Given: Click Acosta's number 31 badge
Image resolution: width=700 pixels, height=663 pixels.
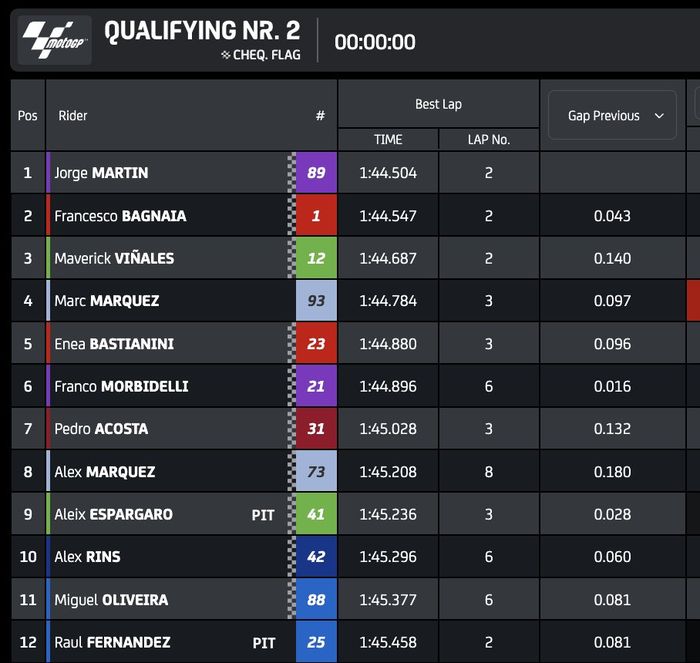Looking at the screenshot, I should (x=316, y=429).
